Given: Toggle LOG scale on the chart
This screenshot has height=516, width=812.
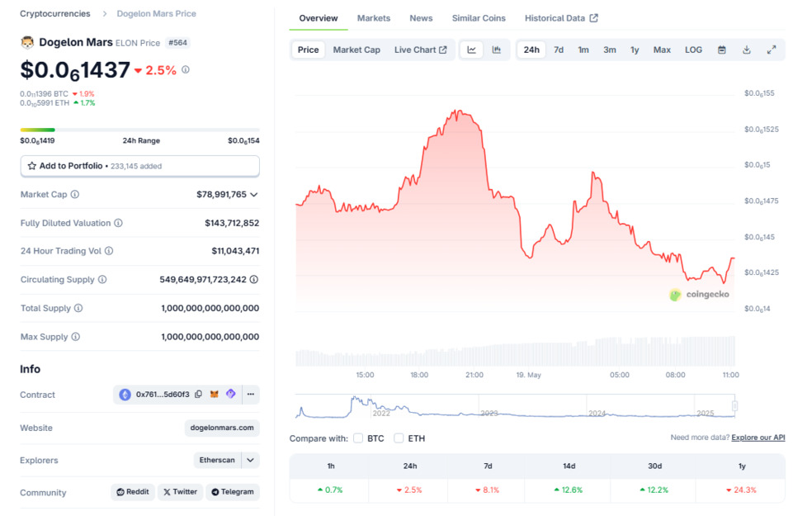Looking at the screenshot, I should tap(693, 50).
